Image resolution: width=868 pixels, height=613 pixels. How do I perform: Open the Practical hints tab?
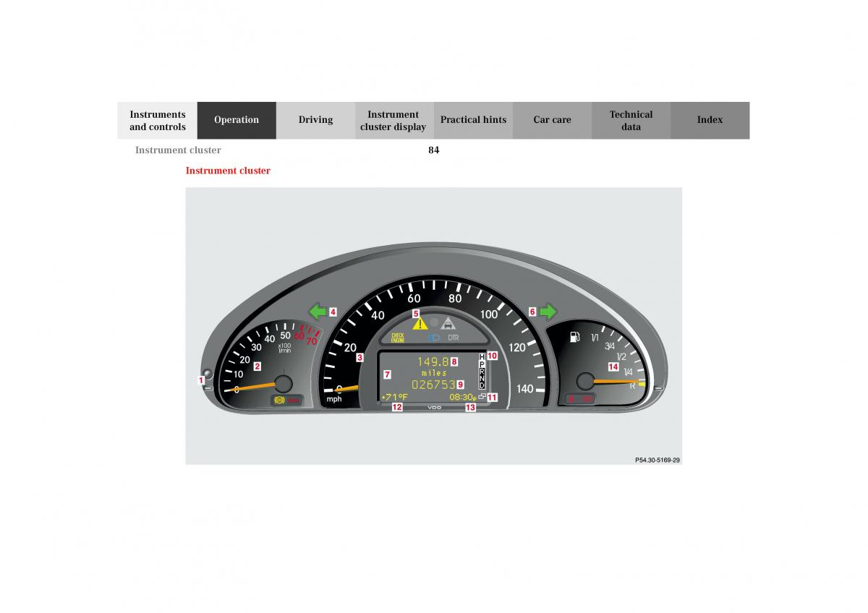click(x=473, y=120)
